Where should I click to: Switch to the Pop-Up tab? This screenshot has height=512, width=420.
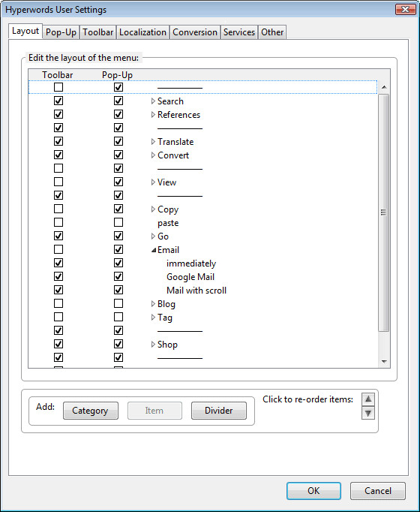click(x=61, y=32)
